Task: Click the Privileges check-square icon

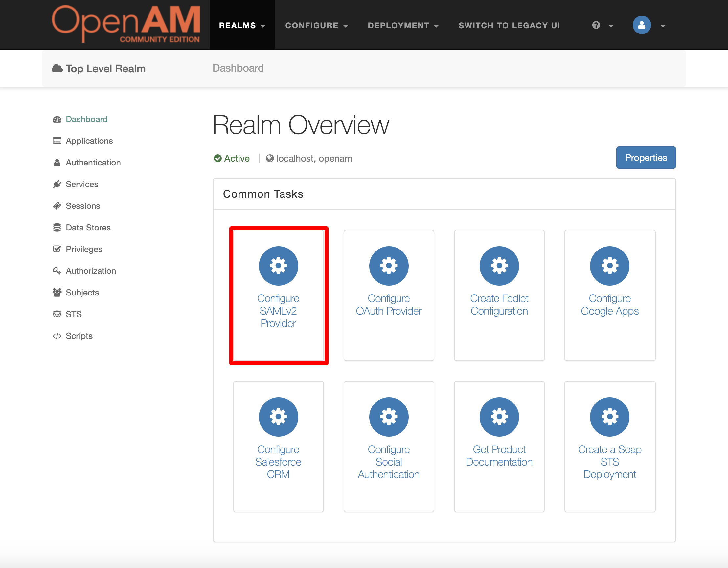Action: tap(57, 249)
